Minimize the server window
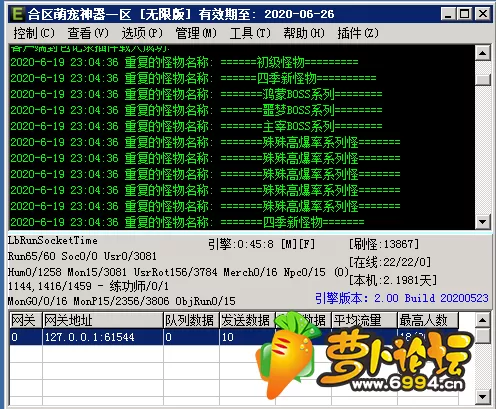Viewport: 496px width, 409px height. pyautogui.click(x=449, y=14)
